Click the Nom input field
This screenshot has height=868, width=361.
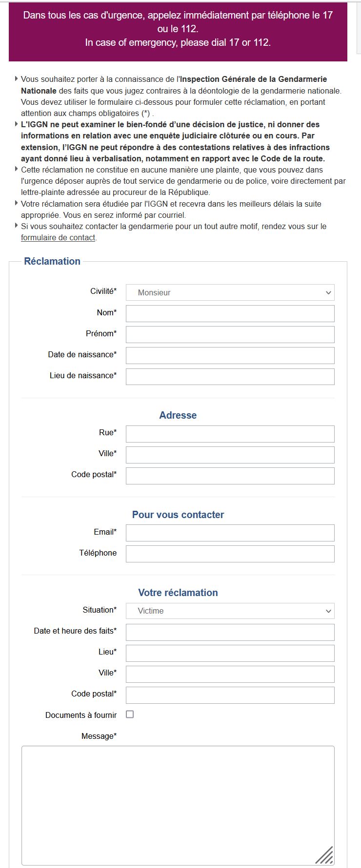(x=230, y=313)
